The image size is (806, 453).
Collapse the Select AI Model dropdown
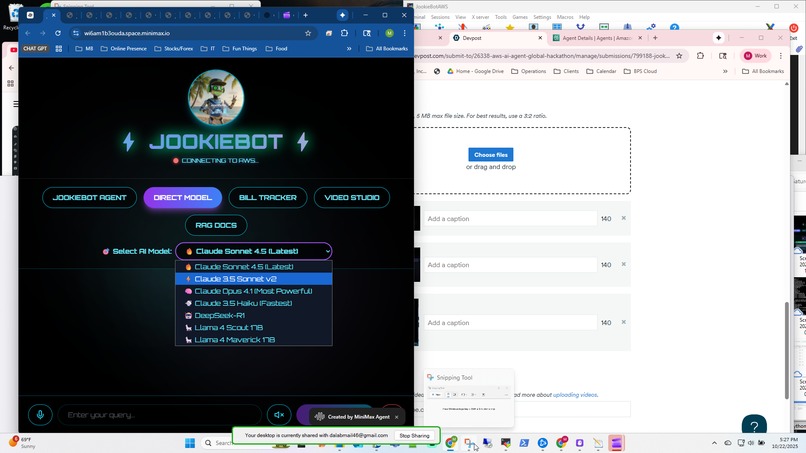(254, 251)
